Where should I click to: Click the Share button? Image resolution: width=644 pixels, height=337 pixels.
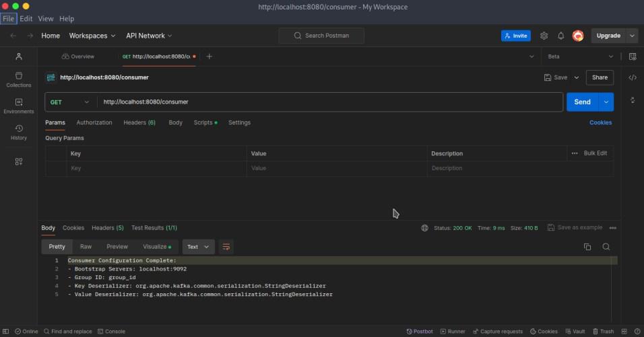pyautogui.click(x=600, y=77)
